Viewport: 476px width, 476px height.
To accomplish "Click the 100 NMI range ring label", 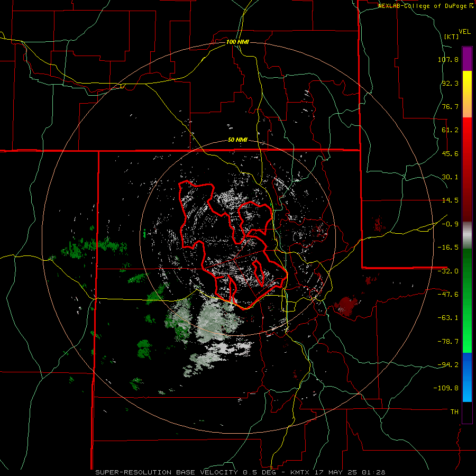I will (x=237, y=42).
